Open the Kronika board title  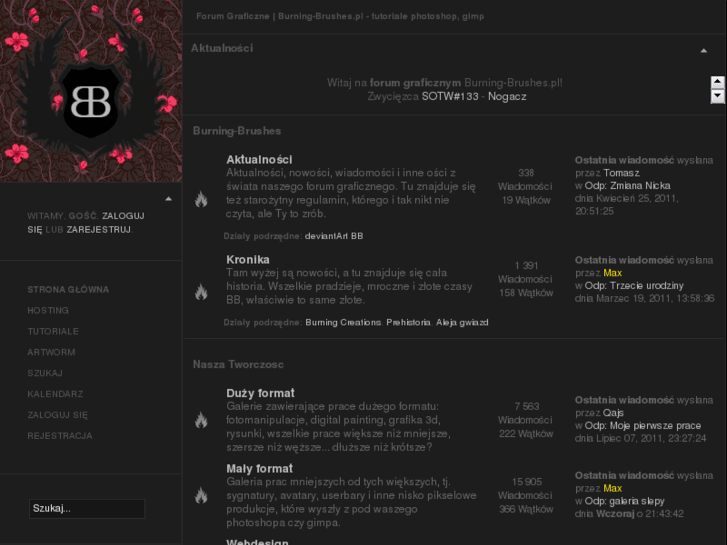[x=248, y=260]
